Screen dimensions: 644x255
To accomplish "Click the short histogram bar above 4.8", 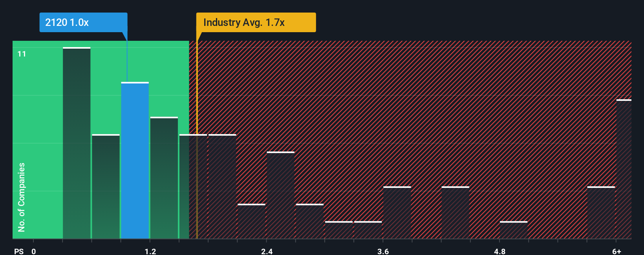I will [514, 230].
